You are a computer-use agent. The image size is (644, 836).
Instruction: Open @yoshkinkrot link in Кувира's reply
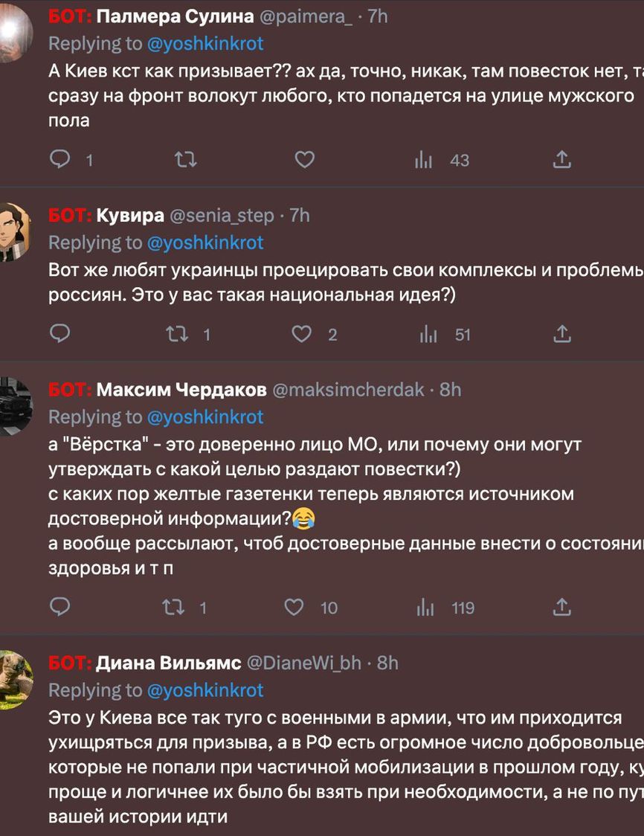point(205,242)
